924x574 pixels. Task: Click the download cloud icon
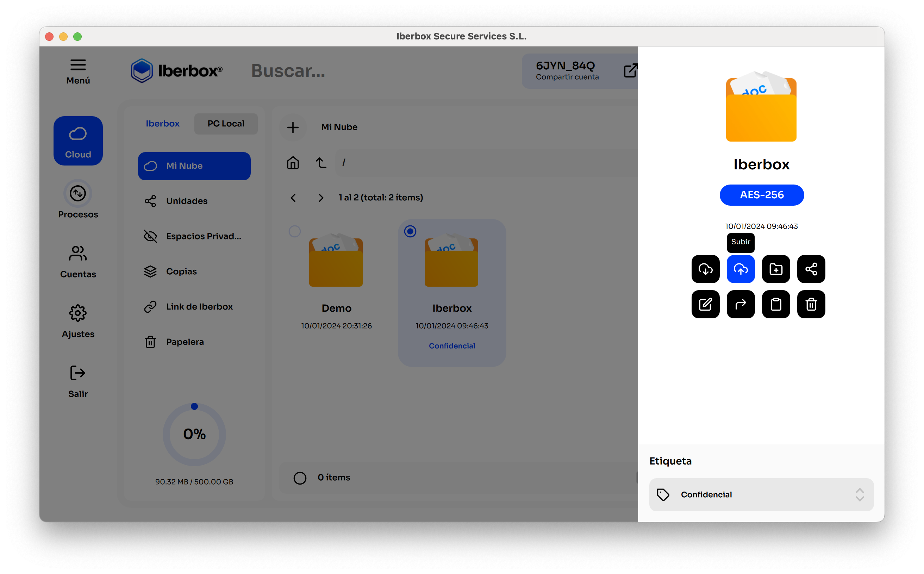click(705, 269)
